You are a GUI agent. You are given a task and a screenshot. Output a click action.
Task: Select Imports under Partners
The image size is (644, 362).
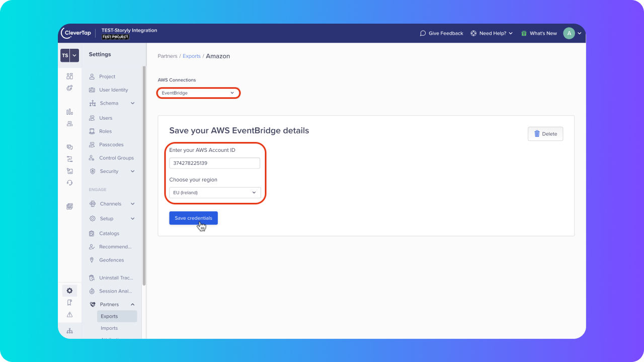tap(109, 328)
